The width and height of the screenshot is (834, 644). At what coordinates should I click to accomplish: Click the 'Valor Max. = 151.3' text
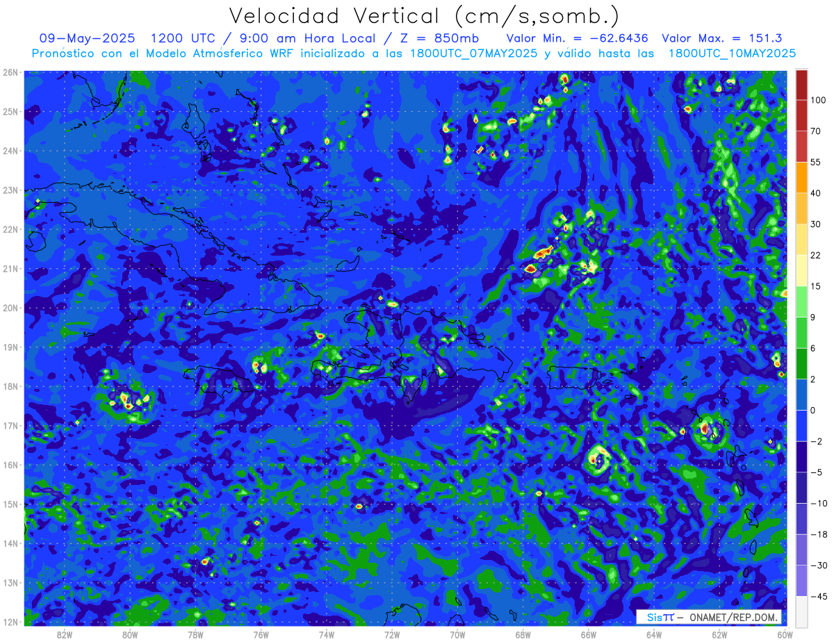(x=722, y=38)
